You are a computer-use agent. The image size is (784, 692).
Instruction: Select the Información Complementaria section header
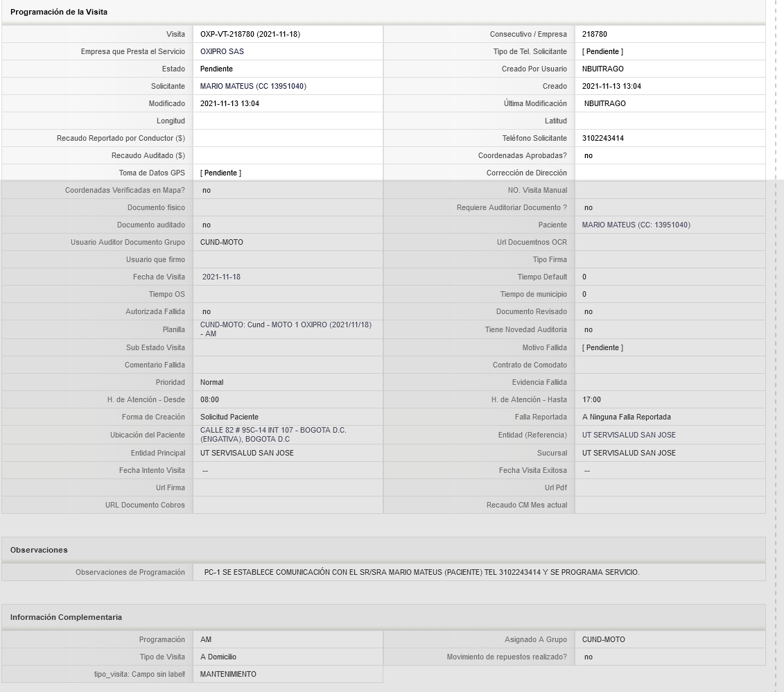pyautogui.click(x=66, y=618)
